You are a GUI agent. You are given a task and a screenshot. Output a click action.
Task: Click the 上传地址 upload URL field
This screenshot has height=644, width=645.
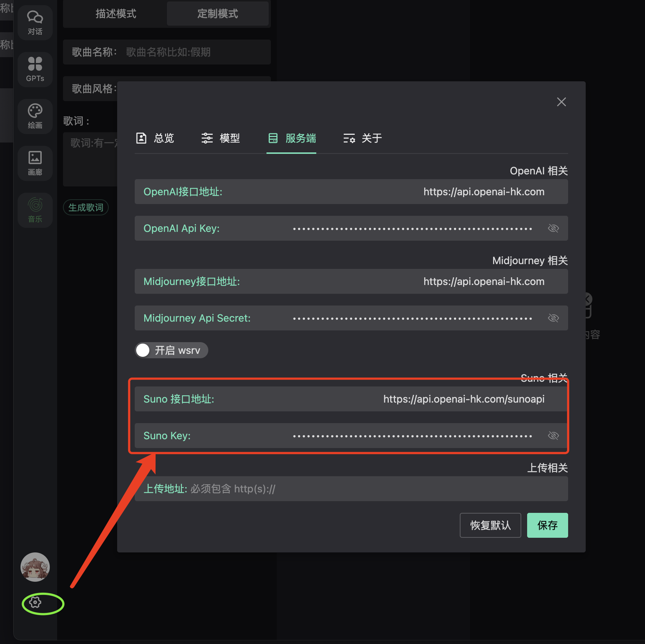point(351,489)
